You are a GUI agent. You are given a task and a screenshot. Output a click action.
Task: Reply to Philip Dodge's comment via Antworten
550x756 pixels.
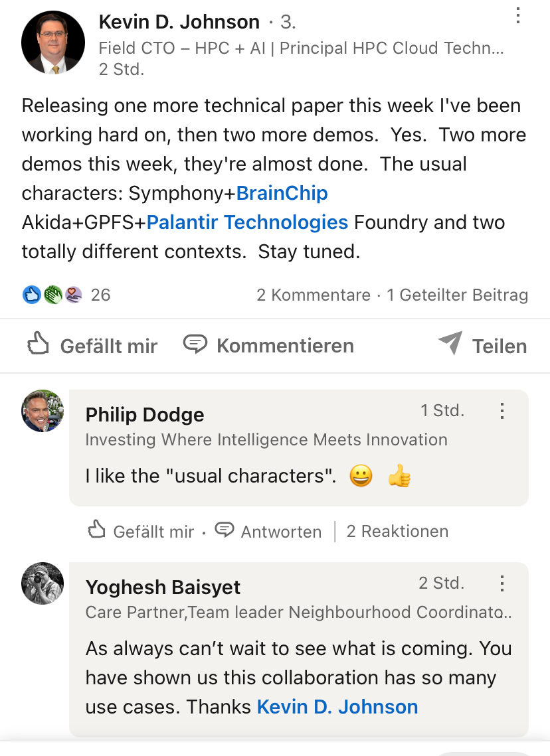click(x=269, y=531)
